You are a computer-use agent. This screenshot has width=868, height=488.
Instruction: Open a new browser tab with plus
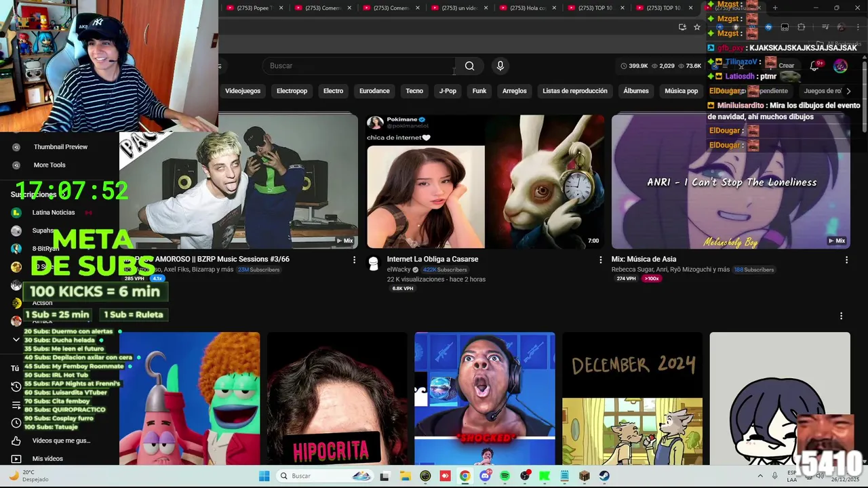pos(774,8)
